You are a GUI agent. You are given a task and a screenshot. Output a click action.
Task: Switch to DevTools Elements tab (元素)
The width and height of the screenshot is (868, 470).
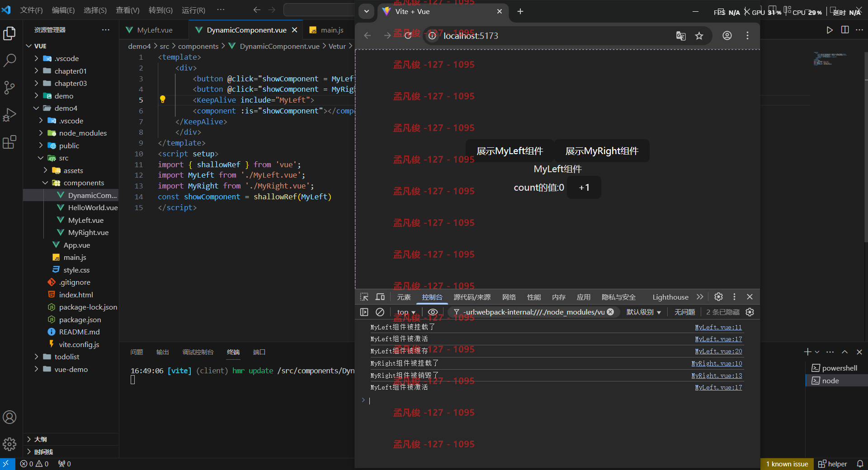coord(404,297)
